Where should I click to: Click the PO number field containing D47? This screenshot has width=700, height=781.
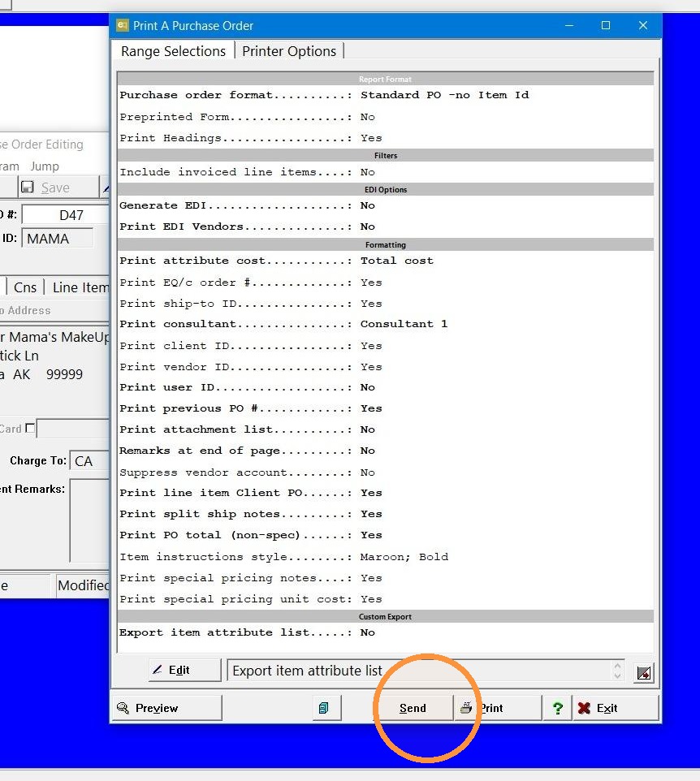(x=66, y=215)
